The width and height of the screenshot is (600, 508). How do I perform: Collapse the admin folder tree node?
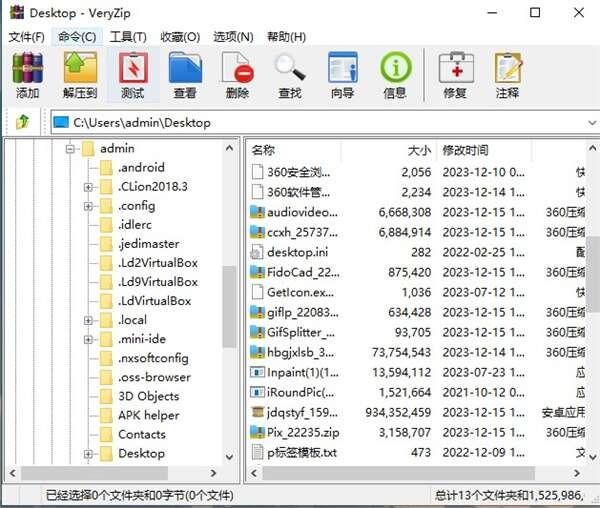(71, 149)
